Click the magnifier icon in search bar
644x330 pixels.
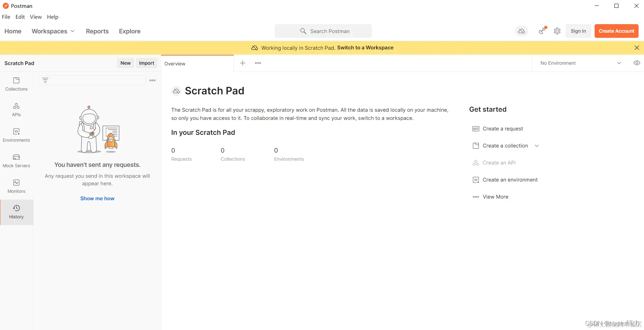pos(303,31)
